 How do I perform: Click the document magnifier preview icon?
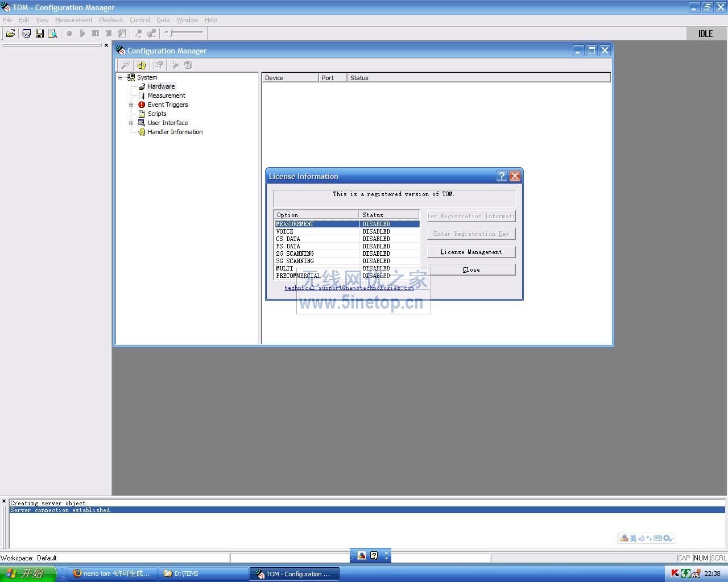[53, 34]
